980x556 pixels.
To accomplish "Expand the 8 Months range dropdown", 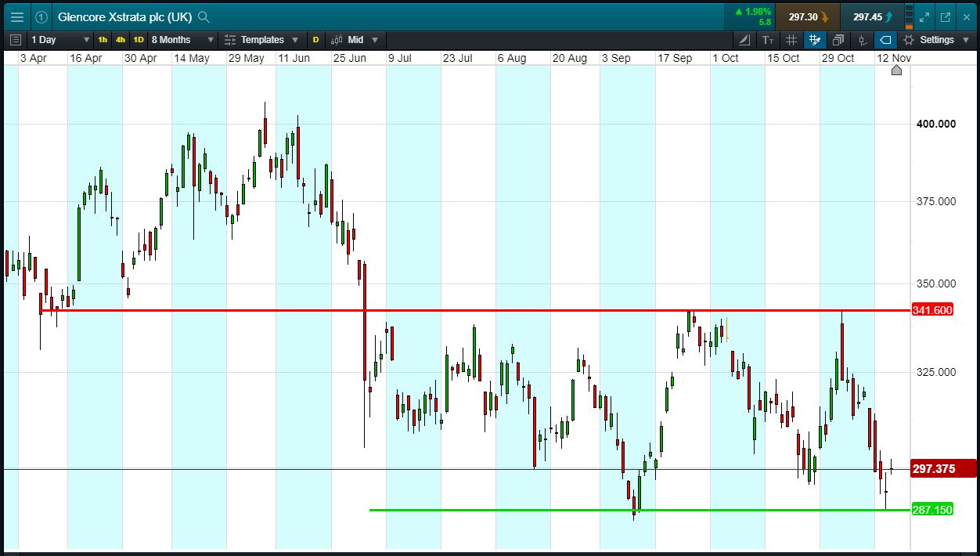I will 182,39.
